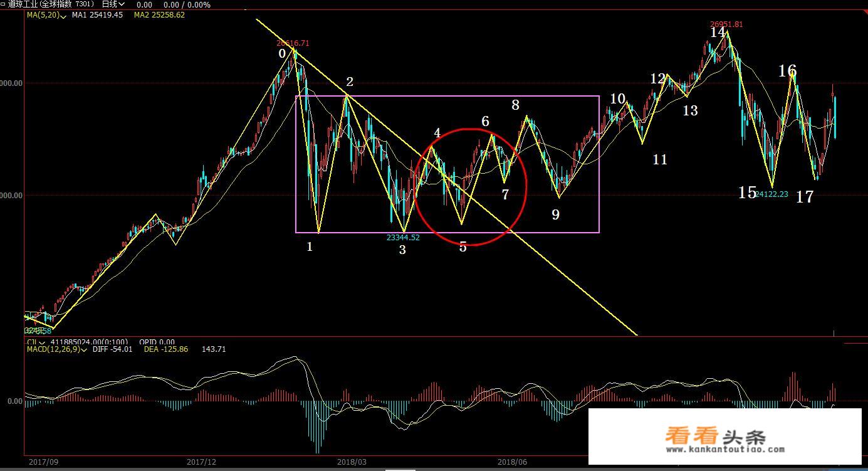868x471 pixels.
Task: Click the 0.00 / 0.00% change readout
Action: (x=187, y=4)
